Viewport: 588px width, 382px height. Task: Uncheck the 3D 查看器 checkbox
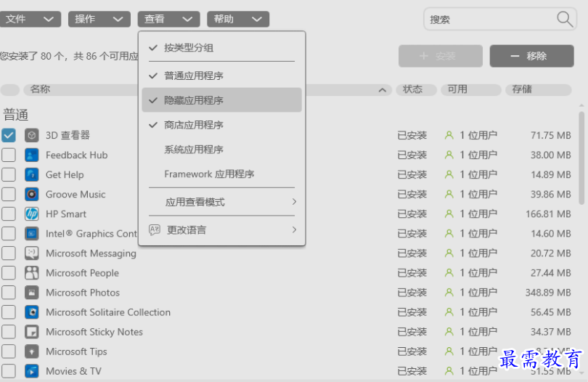pyautogui.click(x=9, y=135)
